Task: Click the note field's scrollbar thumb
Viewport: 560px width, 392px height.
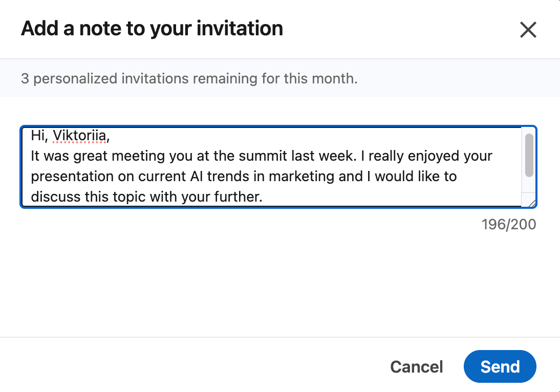Action: tap(529, 155)
